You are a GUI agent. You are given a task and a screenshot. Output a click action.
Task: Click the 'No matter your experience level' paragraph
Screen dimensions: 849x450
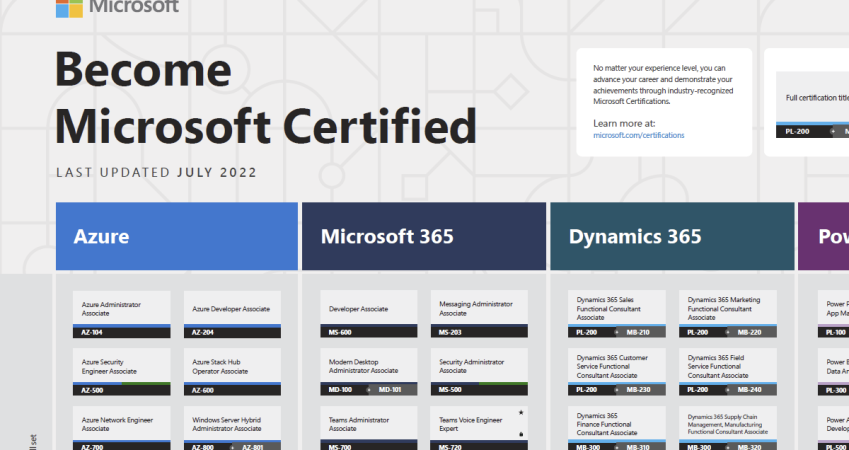(x=663, y=85)
